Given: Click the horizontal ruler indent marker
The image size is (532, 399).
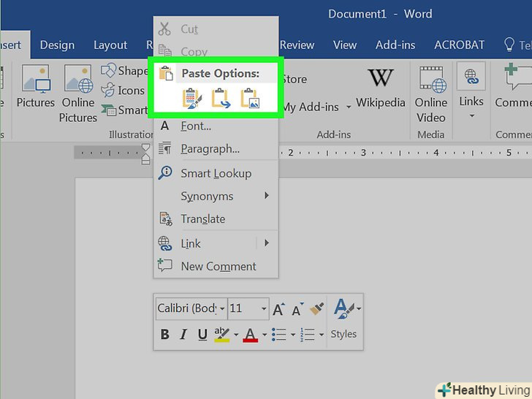Looking at the screenshot, I should [x=145, y=153].
